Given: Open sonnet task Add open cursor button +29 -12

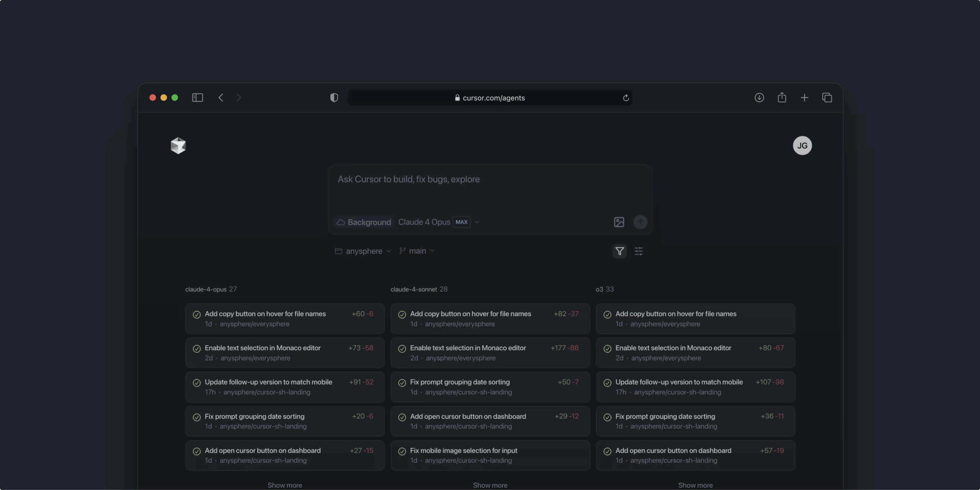Looking at the screenshot, I should [x=490, y=421].
